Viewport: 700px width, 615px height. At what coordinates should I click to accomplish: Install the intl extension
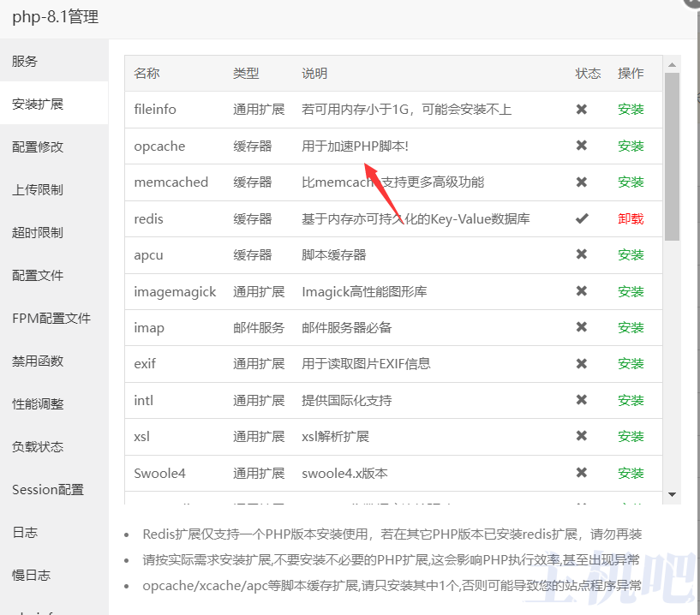tap(631, 401)
